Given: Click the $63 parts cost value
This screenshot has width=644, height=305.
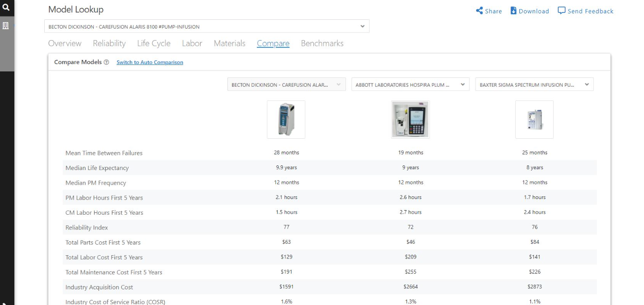Looking at the screenshot, I should pos(286,242).
